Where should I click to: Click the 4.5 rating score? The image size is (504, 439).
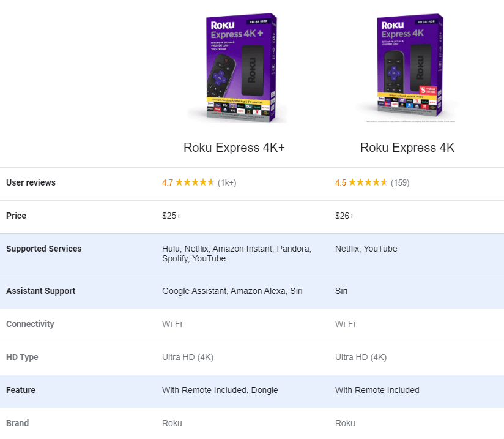coord(341,182)
